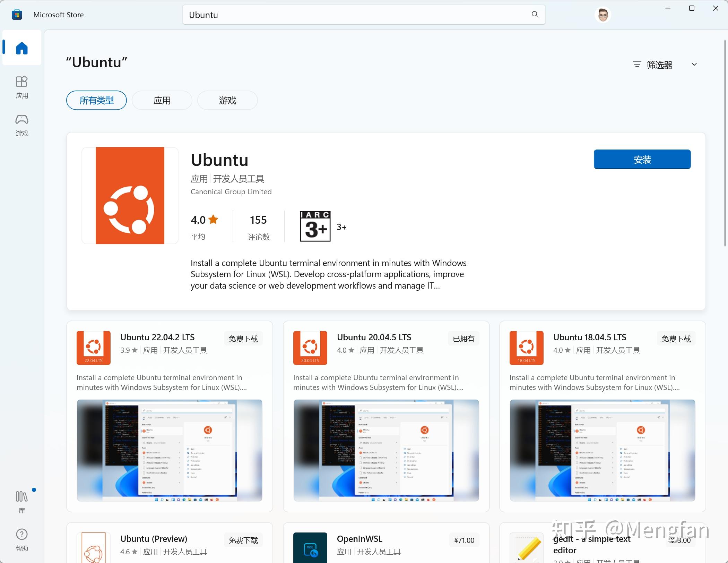This screenshot has width=728, height=563.
Task: Click the IARC 3+ rating badge
Action: (x=315, y=226)
